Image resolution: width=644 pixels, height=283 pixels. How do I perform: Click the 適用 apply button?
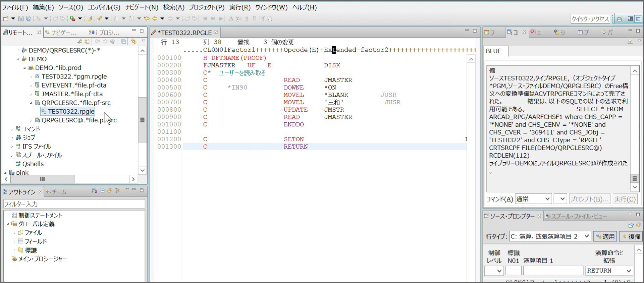pyautogui.click(x=605, y=236)
